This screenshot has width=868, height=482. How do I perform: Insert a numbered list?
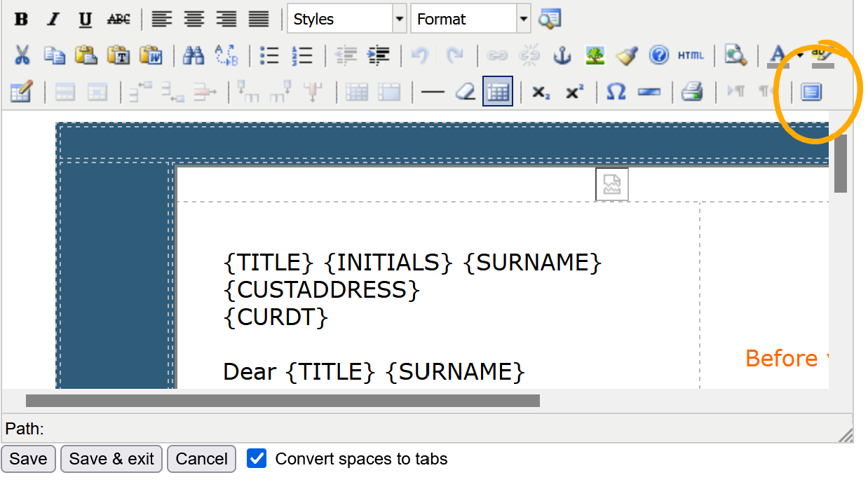point(301,55)
